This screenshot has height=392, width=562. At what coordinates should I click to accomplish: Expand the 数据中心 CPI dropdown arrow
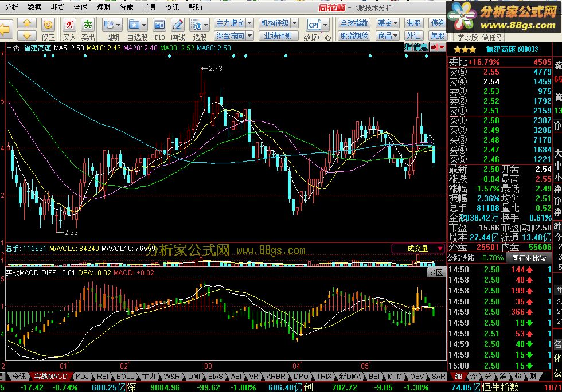pyautogui.click(x=326, y=25)
